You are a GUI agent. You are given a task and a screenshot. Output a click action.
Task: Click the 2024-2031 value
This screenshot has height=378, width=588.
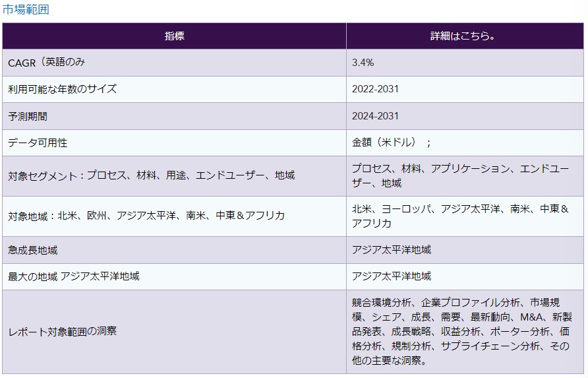coord(375,116)
